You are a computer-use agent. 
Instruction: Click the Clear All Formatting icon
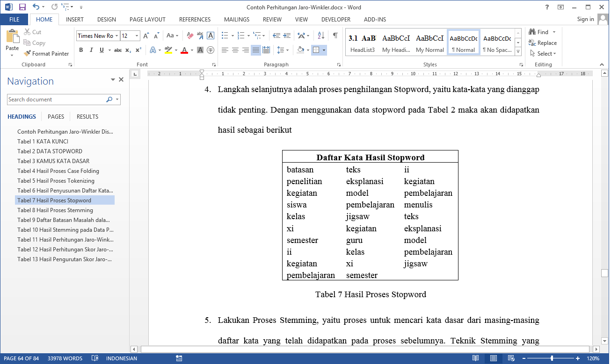[x=190, y=36]
